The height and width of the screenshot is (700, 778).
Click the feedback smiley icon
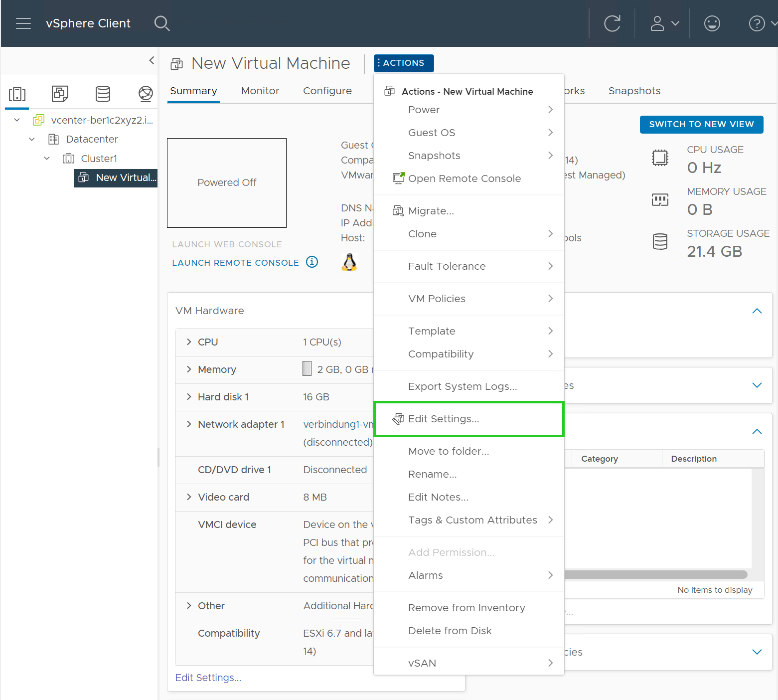[712, 23]
